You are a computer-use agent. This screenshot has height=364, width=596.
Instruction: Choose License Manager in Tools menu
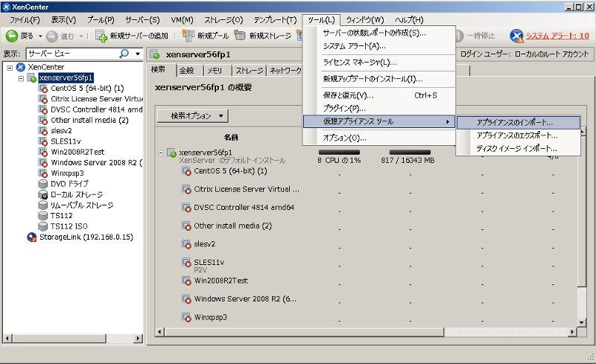coord(379,63)
